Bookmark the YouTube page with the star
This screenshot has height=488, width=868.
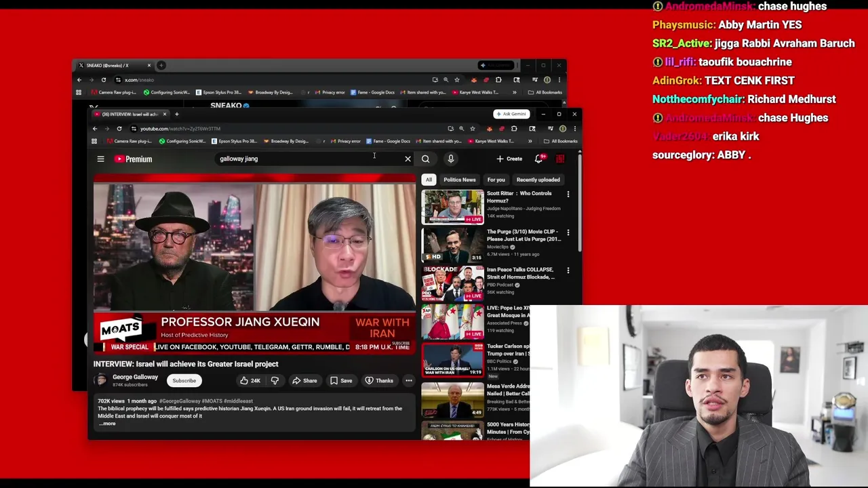473,128
